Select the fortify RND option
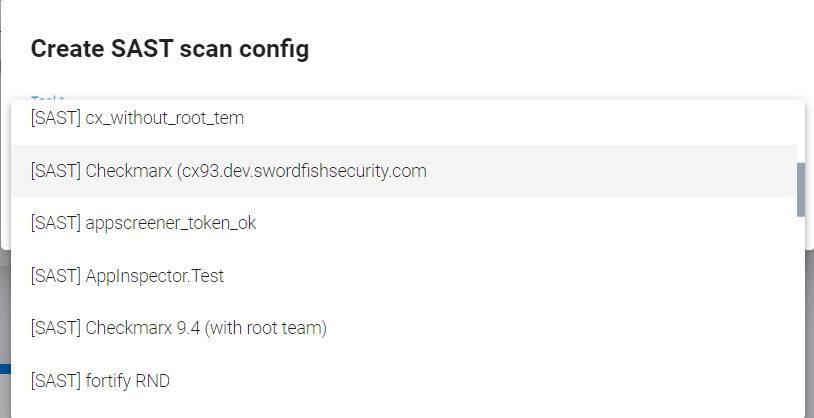This screenshot has height=418, width=814. coord(107,379)
